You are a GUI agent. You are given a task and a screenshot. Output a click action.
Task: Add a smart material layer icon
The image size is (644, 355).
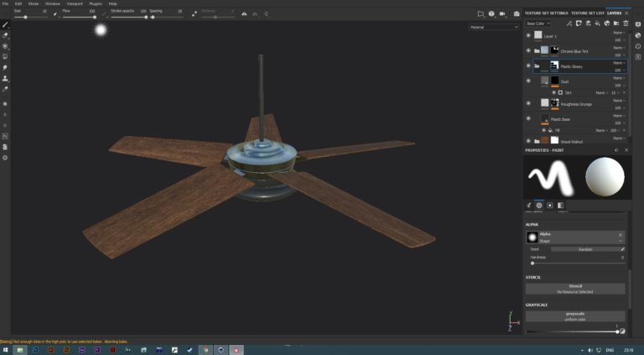(x=607, y=23)
